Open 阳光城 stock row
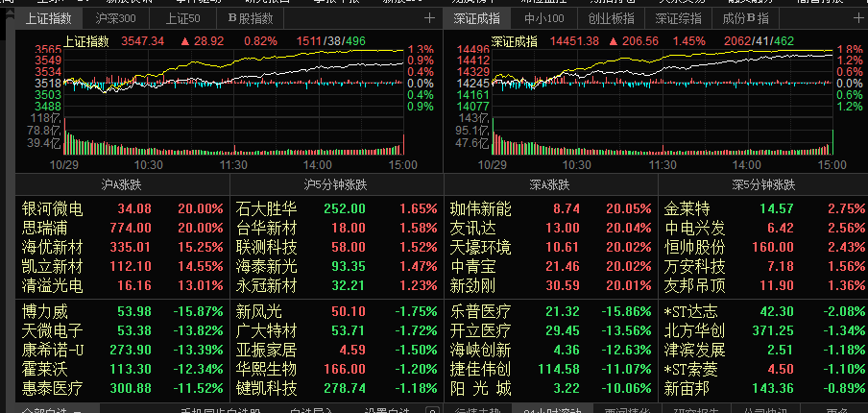Screen dimensions: 868x413 [x=550, y=388]
